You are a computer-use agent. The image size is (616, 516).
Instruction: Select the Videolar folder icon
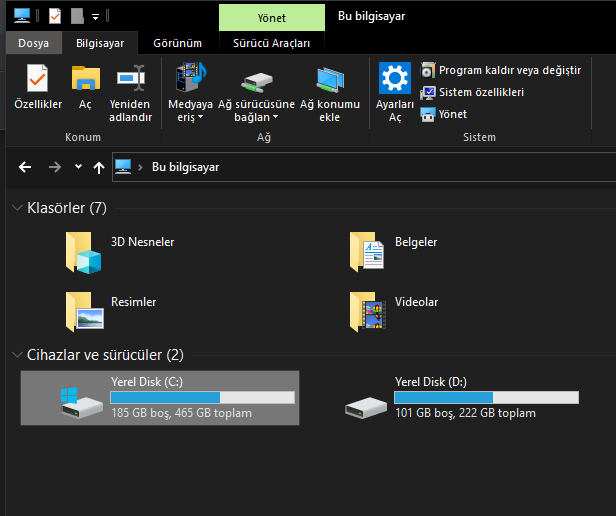point(368,312)
